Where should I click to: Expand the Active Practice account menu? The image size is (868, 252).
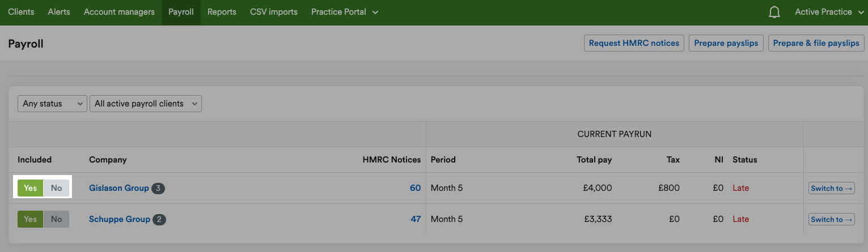829,12
